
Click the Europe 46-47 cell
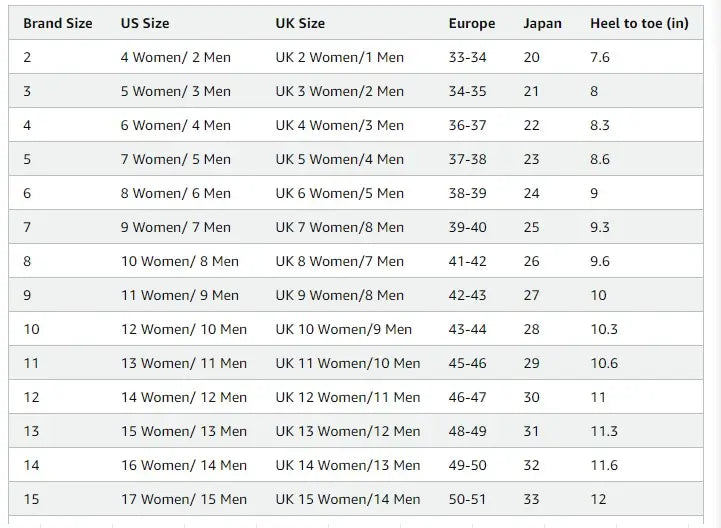click(x=468, y=397)
